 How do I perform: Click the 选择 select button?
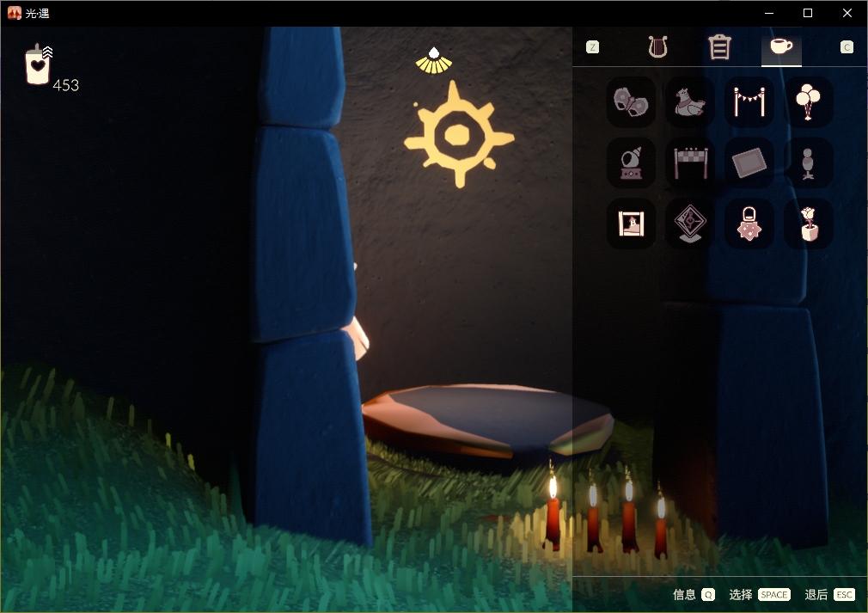point(741,594)
